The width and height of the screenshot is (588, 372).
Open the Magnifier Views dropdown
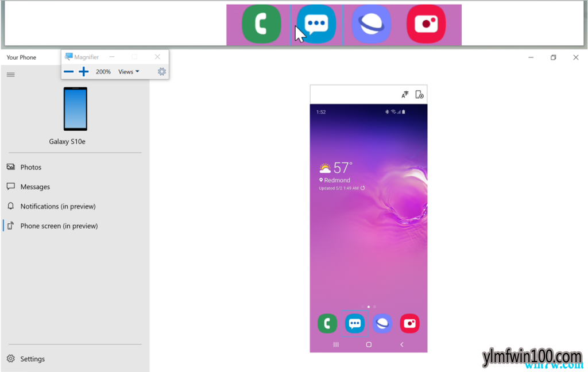(x=129, y=72)
